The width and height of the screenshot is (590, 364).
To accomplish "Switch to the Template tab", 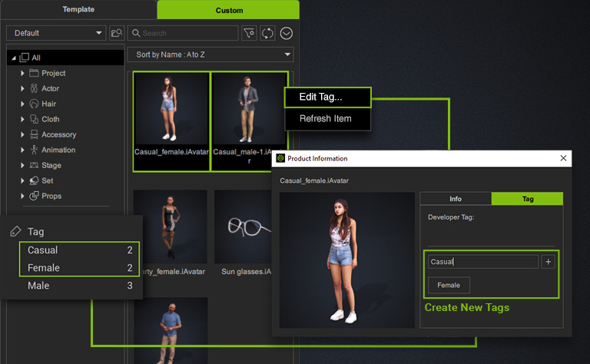I will tap(78, 10).
